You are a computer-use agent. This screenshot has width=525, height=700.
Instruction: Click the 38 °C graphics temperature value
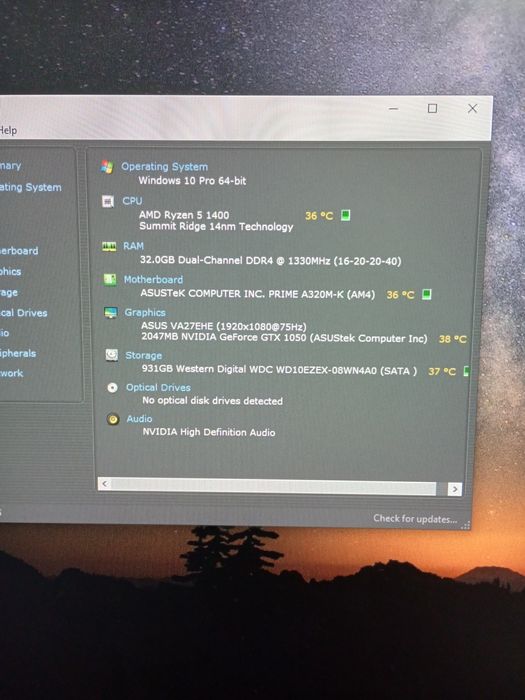(453, 339)
